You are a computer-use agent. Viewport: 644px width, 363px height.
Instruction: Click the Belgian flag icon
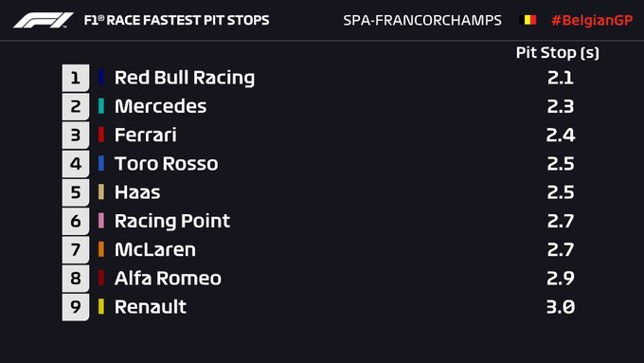(x=528, y=20)
